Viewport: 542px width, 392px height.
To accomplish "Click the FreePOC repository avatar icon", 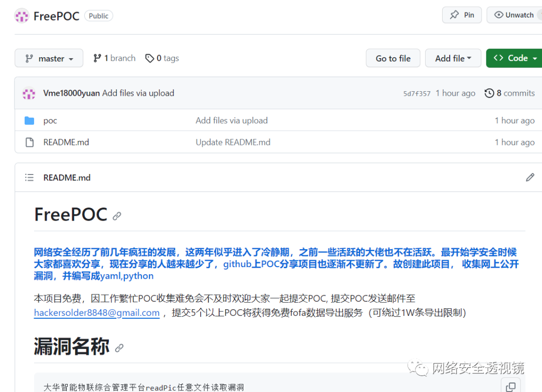I will pyautogui.click(x=22, y=16).
